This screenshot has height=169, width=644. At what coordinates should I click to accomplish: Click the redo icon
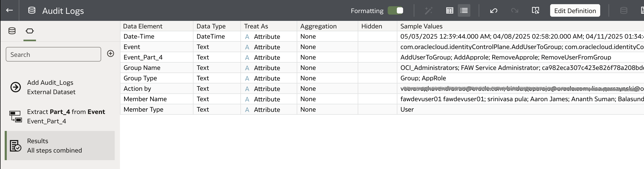pos(514,10)
